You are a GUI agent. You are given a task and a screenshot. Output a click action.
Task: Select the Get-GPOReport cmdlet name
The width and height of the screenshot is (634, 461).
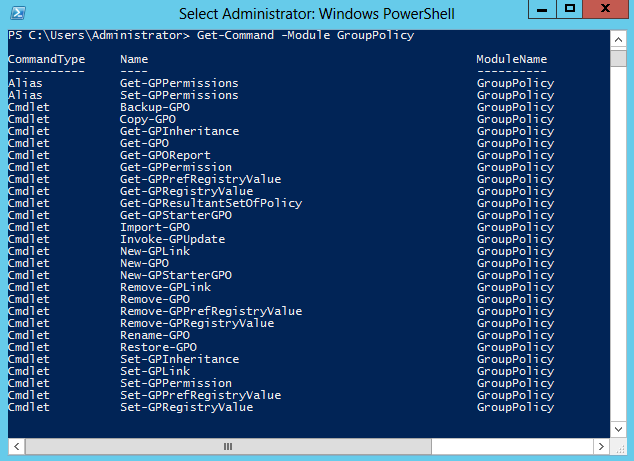[x=165, y=155]
